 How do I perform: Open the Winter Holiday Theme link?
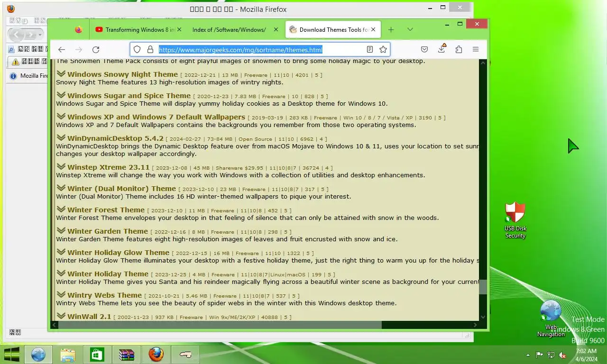click(108, 274)
